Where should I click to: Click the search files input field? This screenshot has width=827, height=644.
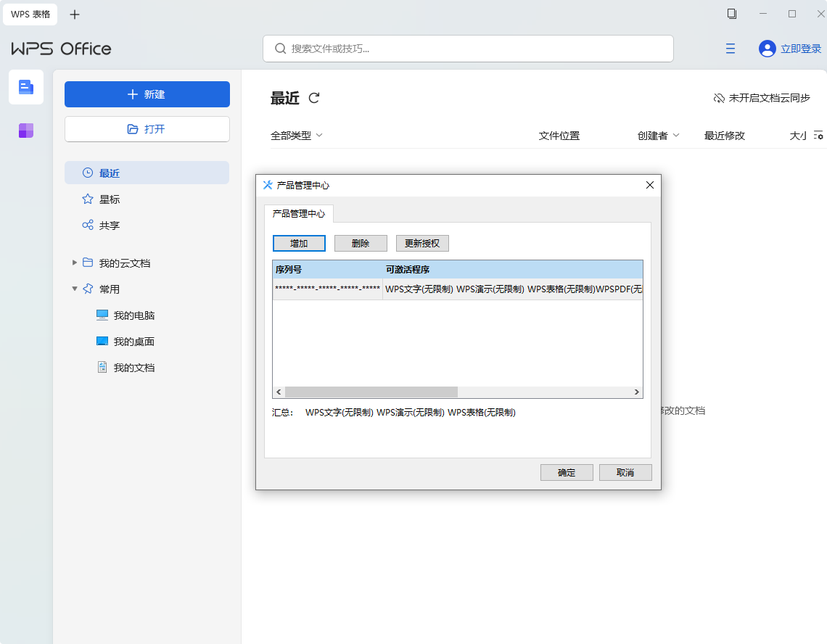coord(469,49)
